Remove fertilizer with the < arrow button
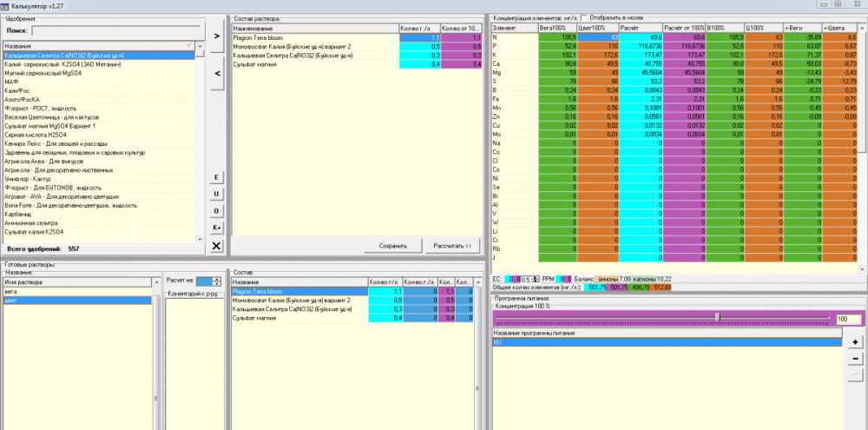 [216, 73]
